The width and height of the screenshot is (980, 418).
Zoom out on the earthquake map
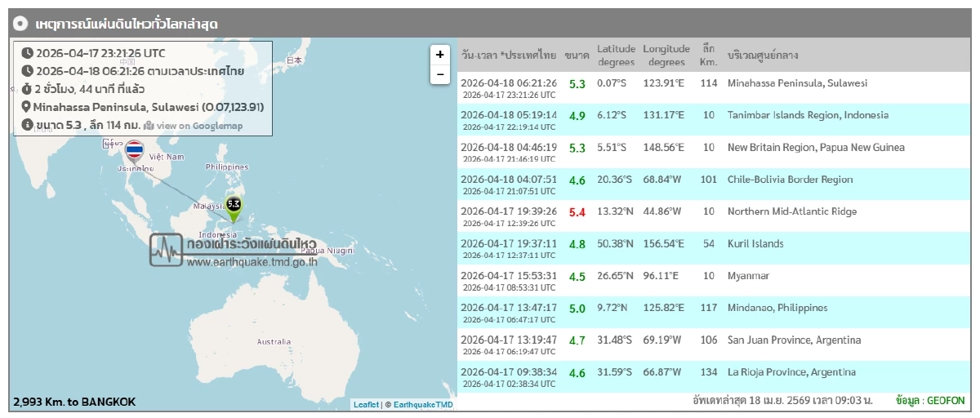pos(439,74)
